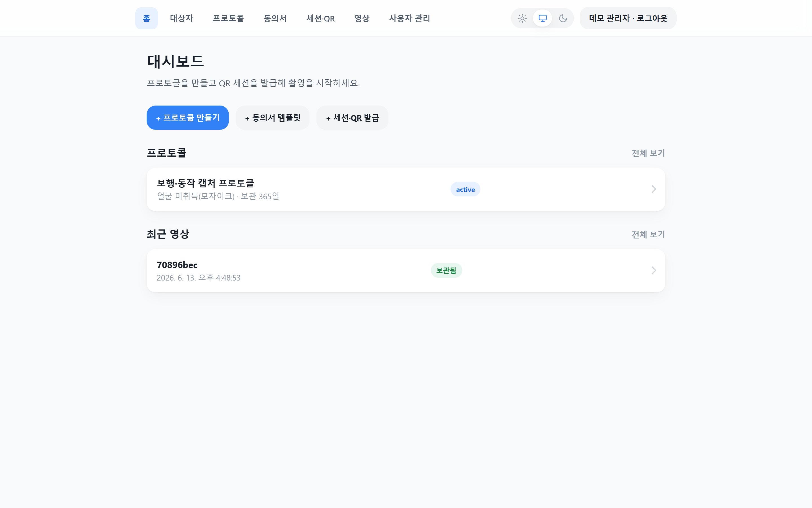This screenshot has width=812, height=508.
Task: Click 데모 관리자 · 로그아웃 button
Action: pyautogui.click(x=628, y=18)
